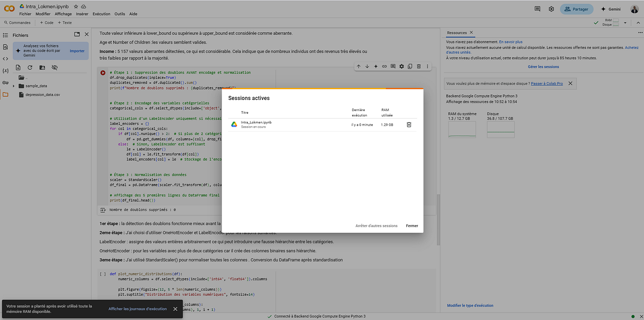The height and width of the screenshot is (320, 644).
Task: Open the code snippets sidebar
Action: [5, 59]
